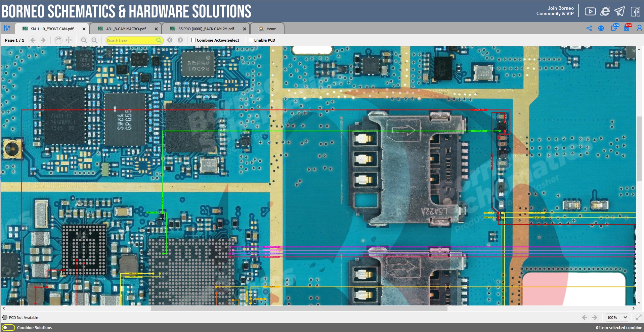The width and height of the screenshot is (644, 332).
Task: Go to previous page arrow in toolbar
Action: point(33,40)
